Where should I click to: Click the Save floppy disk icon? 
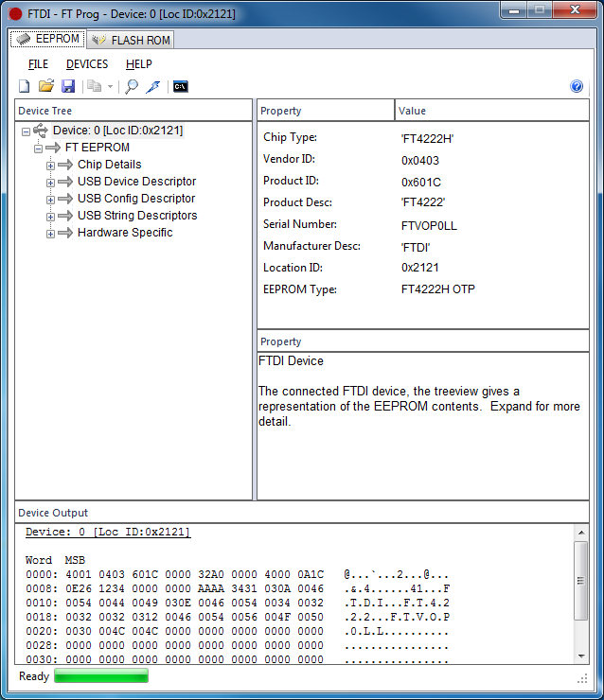coord(68,86)
